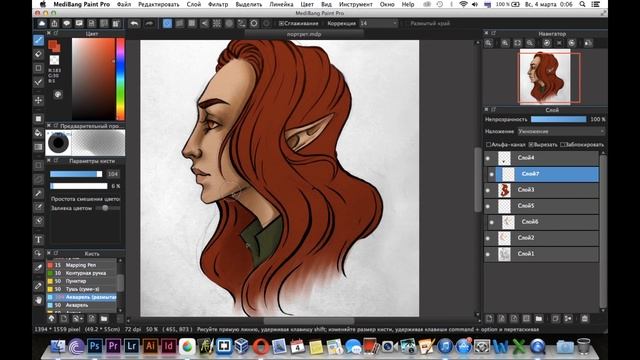This screenshot has height=360, width=640.
Task: Click the brush size value field 104
Action: click(x=113, y=174)
